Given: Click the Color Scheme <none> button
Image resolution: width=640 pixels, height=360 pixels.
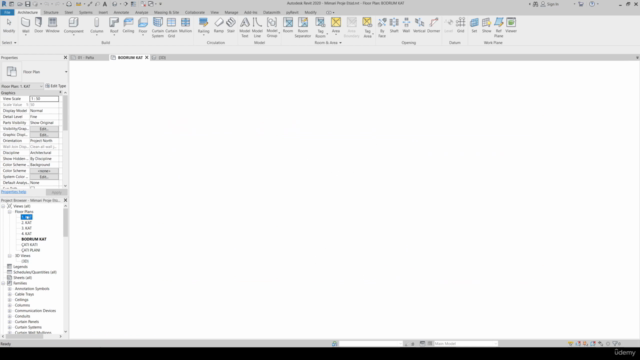Looking at the screenshot, I should pos(44,171).
